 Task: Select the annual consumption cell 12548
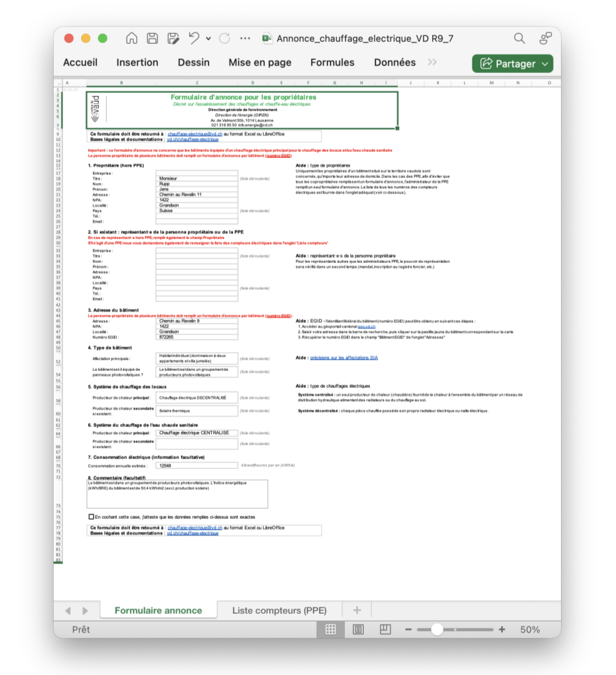[x=197, y=465]
